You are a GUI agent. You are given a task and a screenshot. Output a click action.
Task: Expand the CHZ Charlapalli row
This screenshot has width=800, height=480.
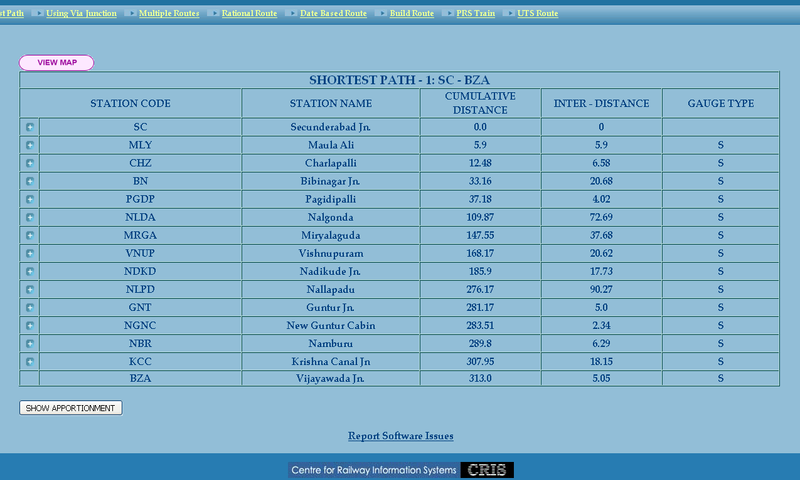coord(30,163)
